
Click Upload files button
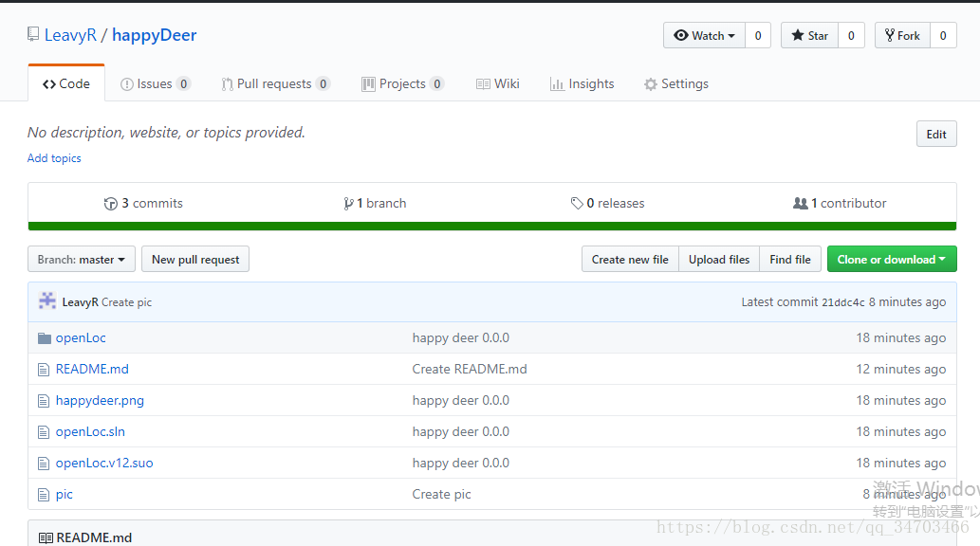click(x=719, y=260)
